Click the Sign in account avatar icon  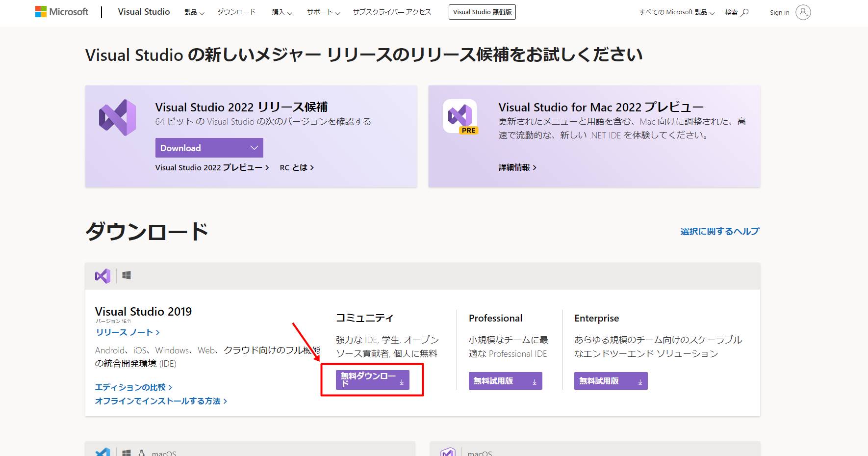pyautogui.click(x=803, y=12)
